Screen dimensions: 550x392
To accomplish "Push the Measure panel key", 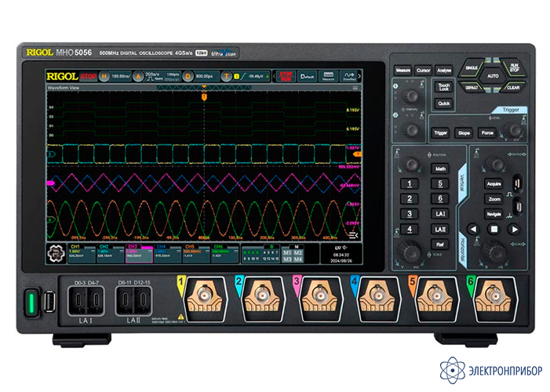I will click(x=403, y=71).
